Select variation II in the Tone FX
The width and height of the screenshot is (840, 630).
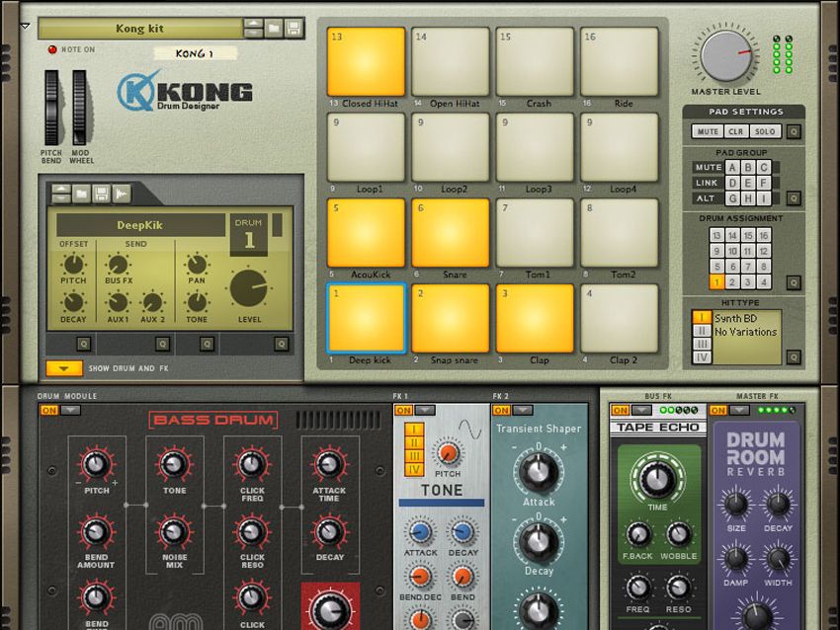click(414, 443)
